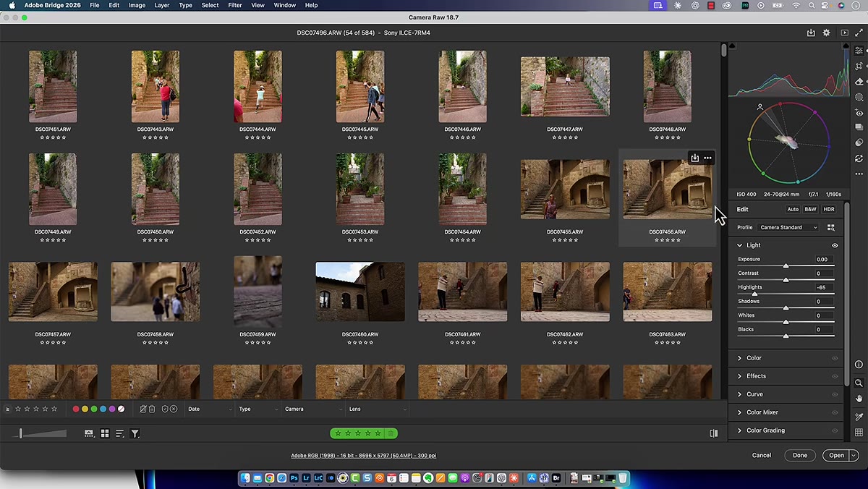Click the Done button

[x=799, y=455]
